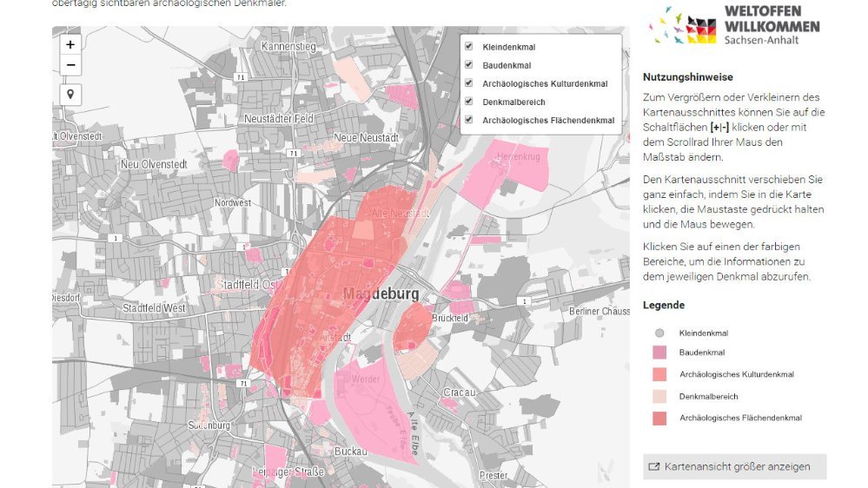The image size is (868, 488).
Task: Click the Baudenkmal label in layer panel
Action: pos(507,65)
